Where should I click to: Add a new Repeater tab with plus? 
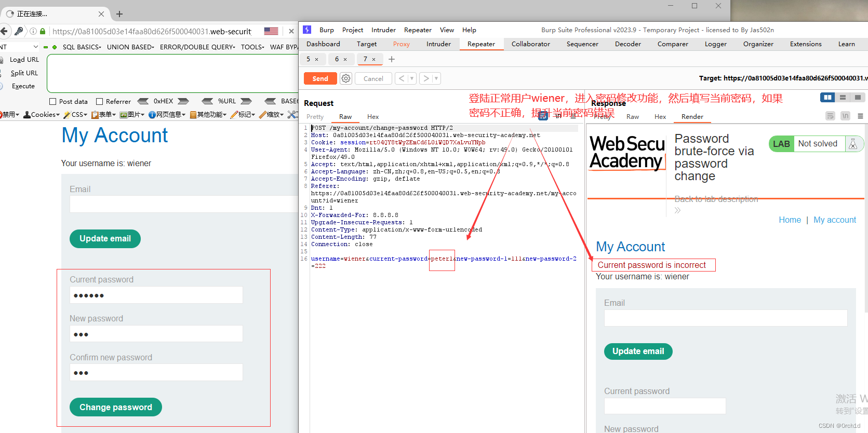tap(392, 59)
